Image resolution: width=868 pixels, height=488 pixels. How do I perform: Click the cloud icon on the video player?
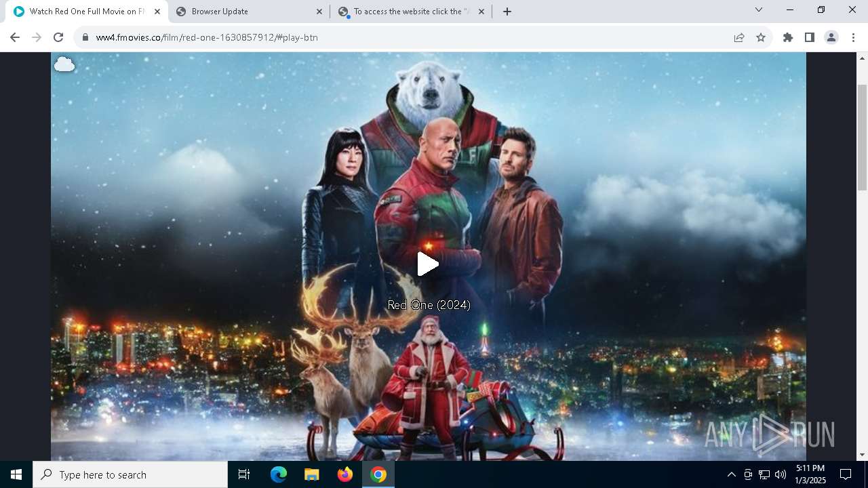coord(64,64)
